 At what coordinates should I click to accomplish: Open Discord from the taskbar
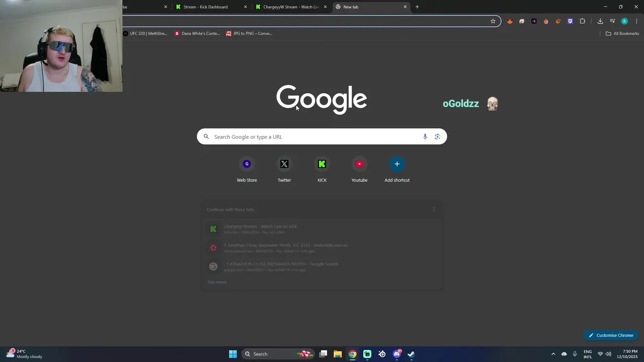point(397,354)
